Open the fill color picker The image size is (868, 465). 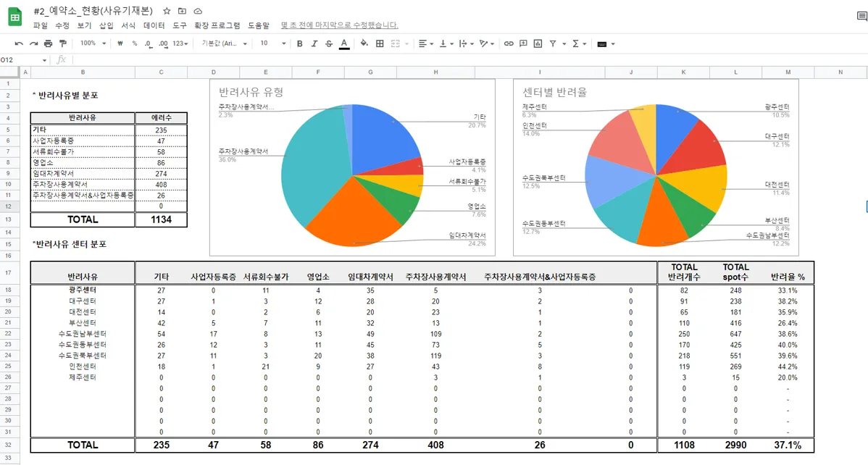tap(362, 43)
